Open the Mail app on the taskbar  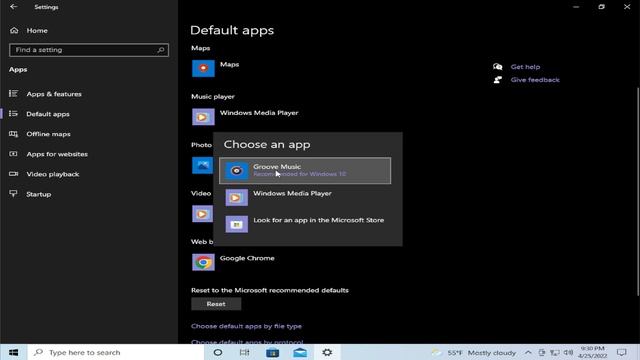[300, 352]
